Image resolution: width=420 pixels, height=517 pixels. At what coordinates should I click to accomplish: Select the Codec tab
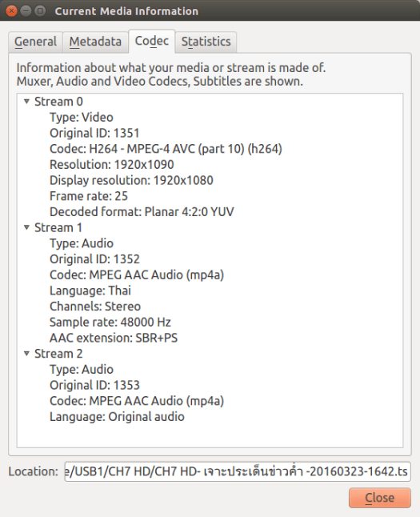152,41
